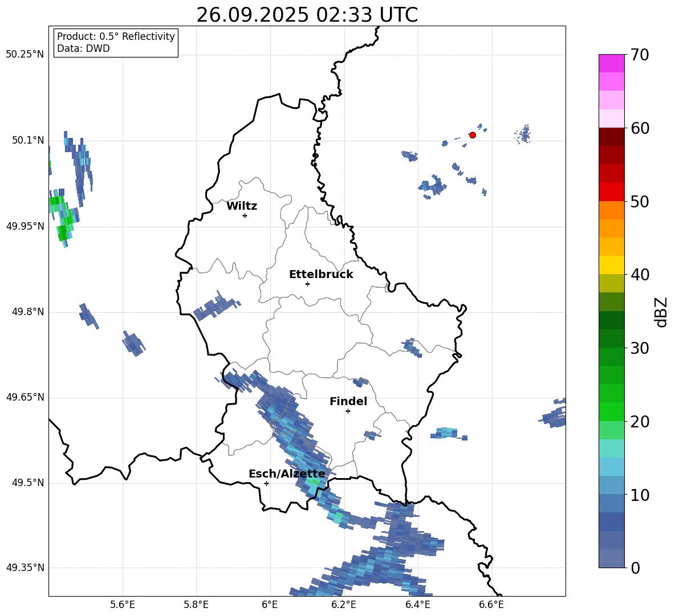Screen dimensions: 675x616
Task: Click the 5.8°E longitude label
Action: (x=196, y=605)
